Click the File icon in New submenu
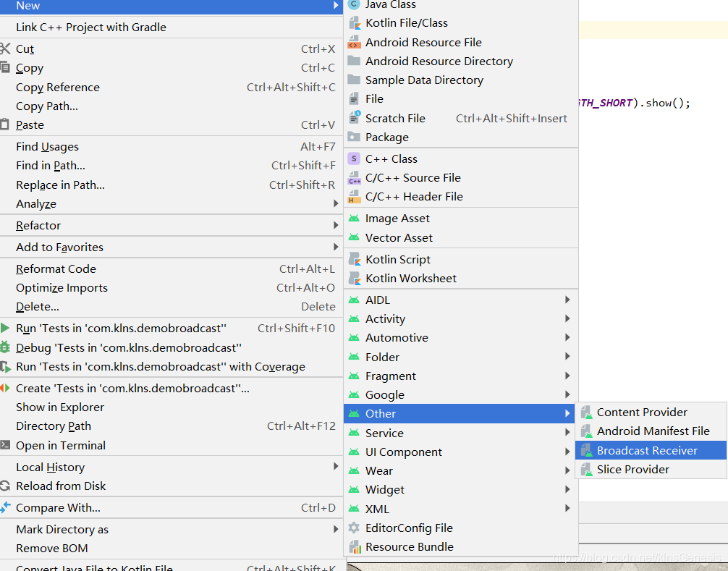728x571 pixels. tap(355, 99)
